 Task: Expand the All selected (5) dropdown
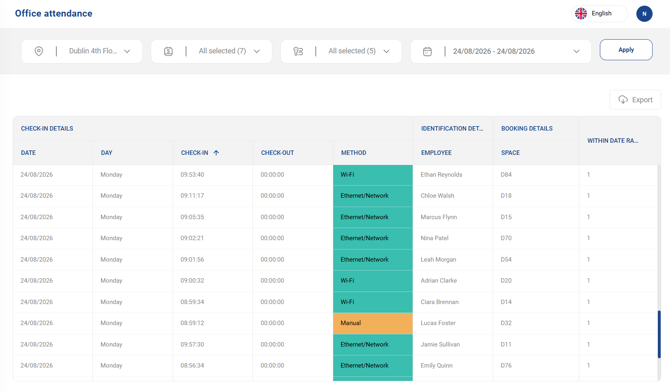pos(341,51)
